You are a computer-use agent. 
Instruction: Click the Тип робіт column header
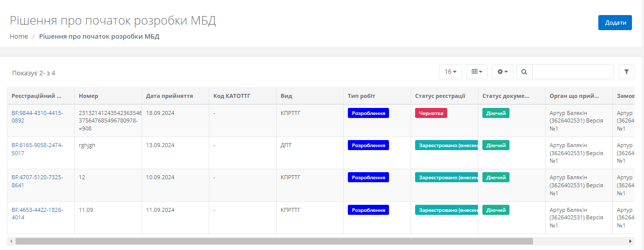361,96
